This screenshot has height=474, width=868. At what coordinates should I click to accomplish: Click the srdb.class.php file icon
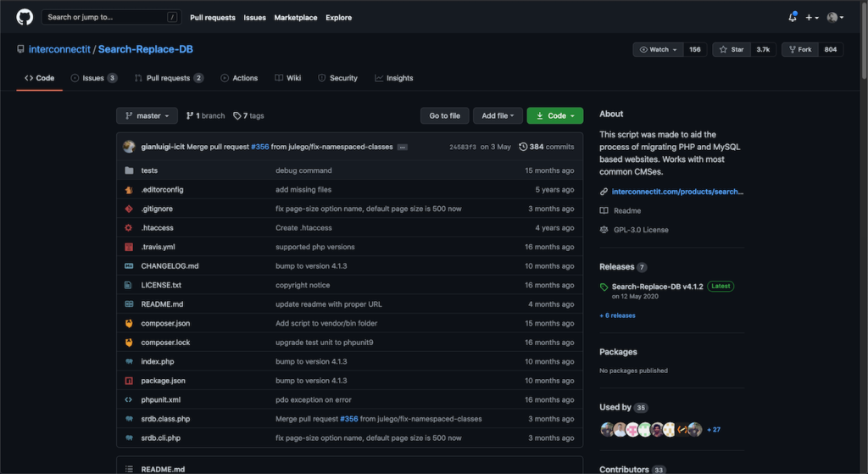[129, 419]
